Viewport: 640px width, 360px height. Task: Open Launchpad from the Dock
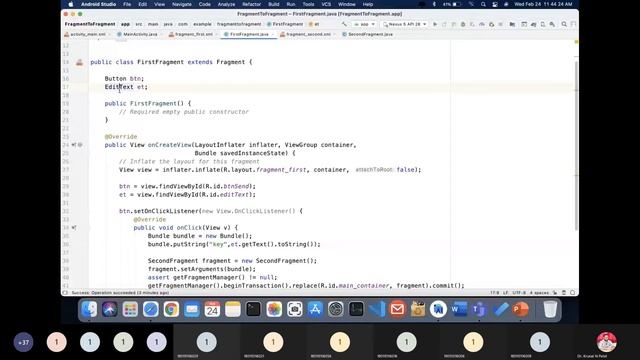(130, 309)
